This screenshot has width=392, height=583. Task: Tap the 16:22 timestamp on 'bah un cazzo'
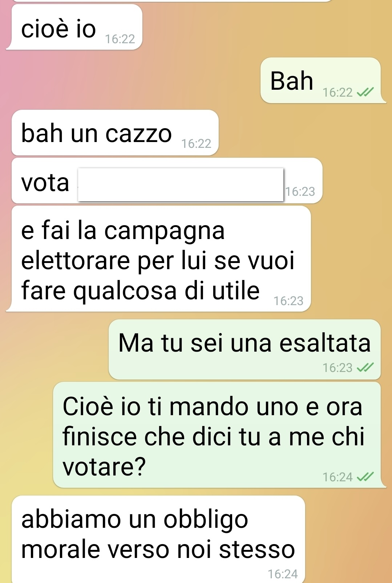point(196,144)
